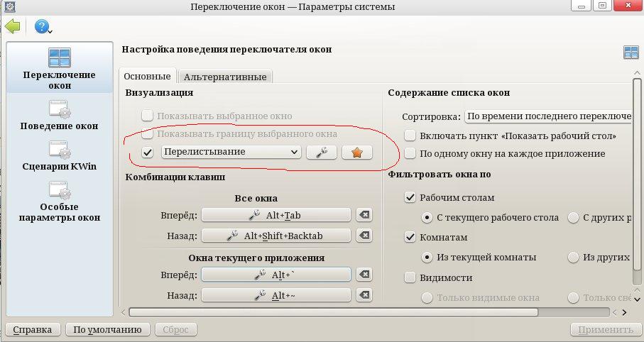Click the Справка button
This screenshot has height=342, width=644.
(x=33, y=330)
